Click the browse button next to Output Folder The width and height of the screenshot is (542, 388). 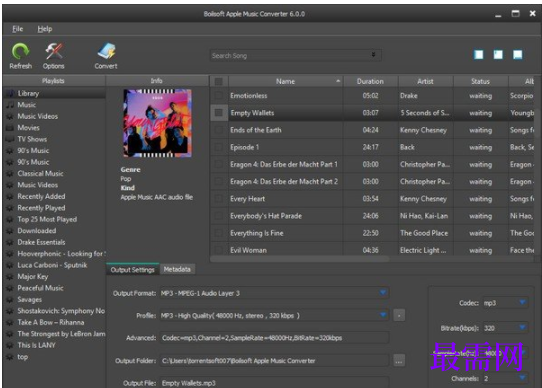pos(399,361)
